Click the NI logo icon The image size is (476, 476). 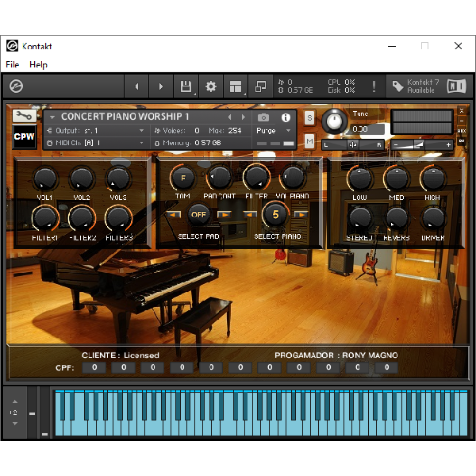(456, 86)
